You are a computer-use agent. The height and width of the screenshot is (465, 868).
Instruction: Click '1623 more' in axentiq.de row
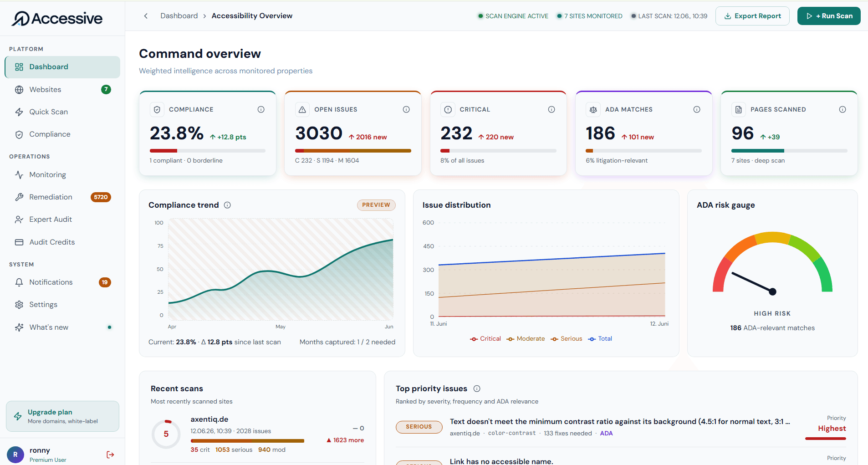[x=345, y=440]
